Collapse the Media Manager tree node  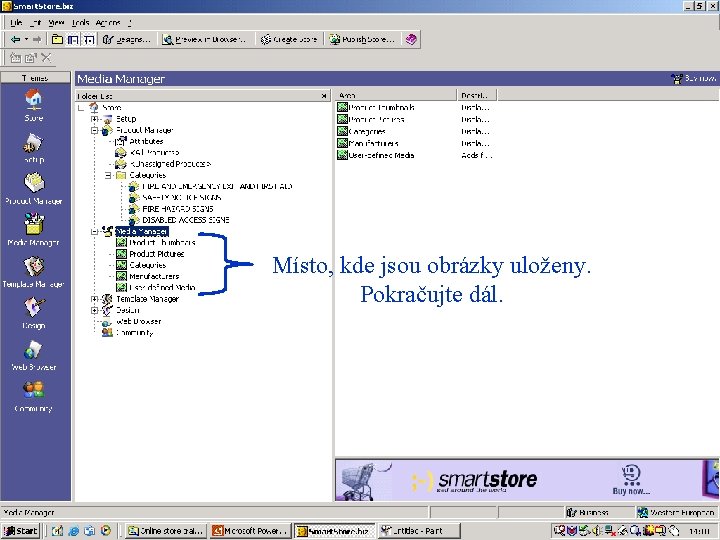click(x=94, y=232)
